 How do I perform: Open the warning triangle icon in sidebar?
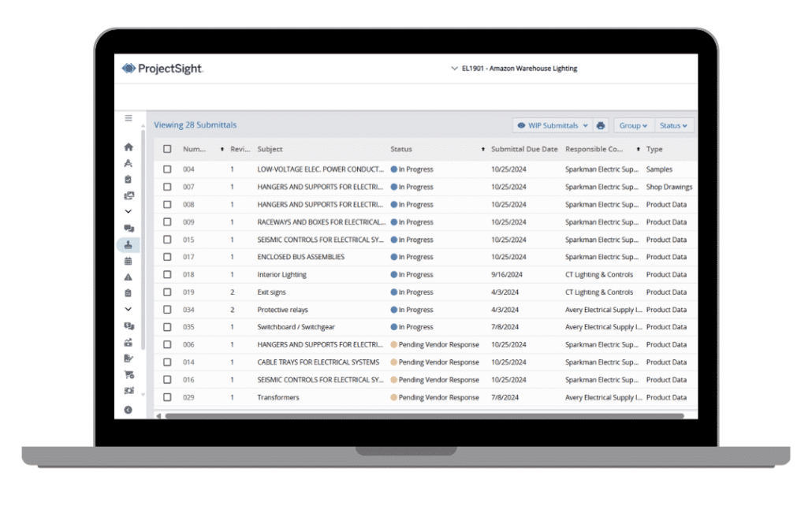coord(129,277)
